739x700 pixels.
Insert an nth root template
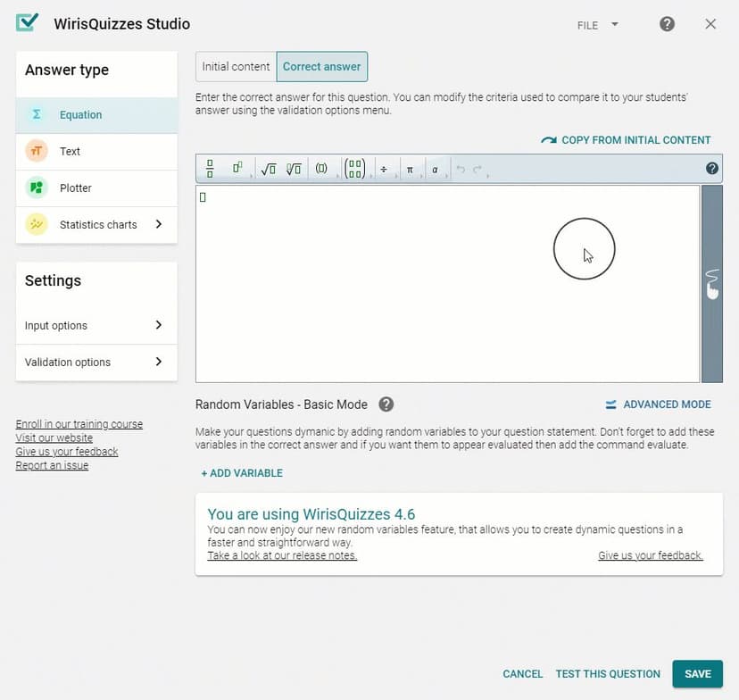point(294,169)
